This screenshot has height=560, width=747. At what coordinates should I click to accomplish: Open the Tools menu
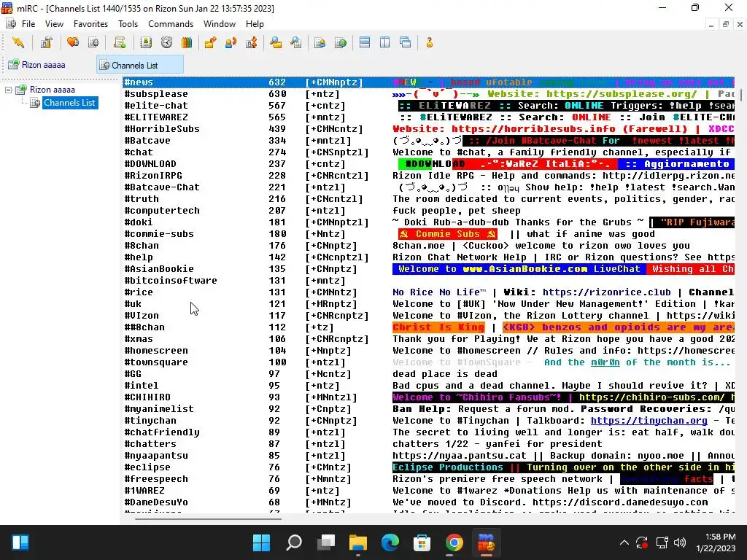[128, 24]
